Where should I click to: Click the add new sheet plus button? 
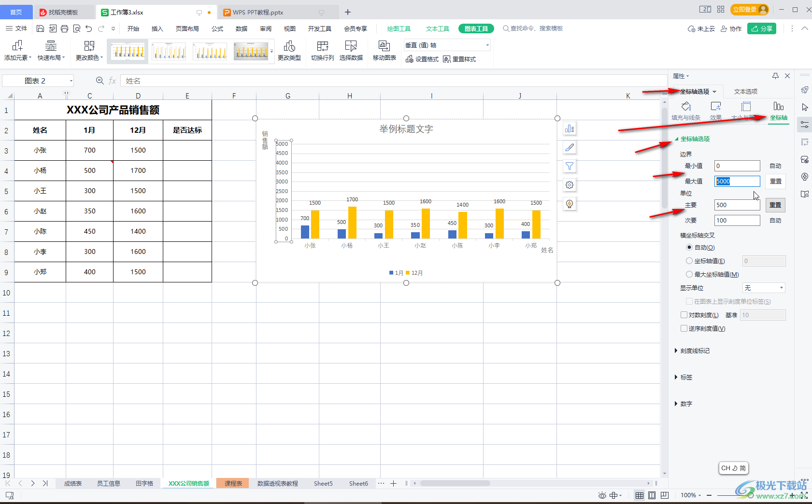pos(394,483)
